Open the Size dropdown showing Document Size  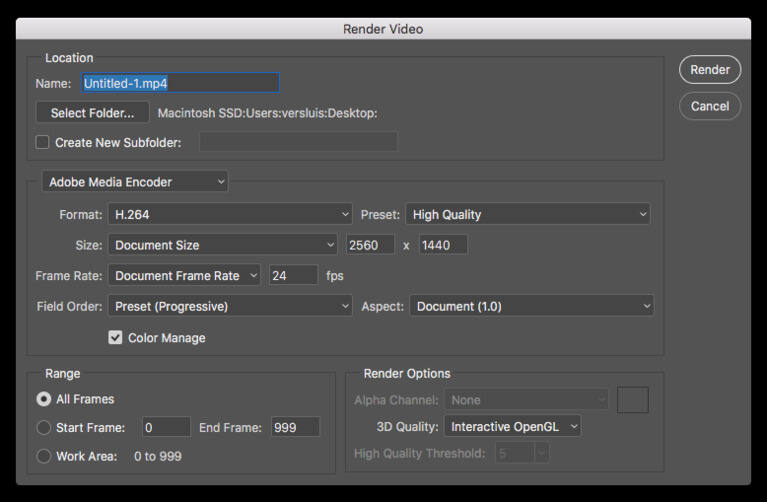click(x=223, y=245)
